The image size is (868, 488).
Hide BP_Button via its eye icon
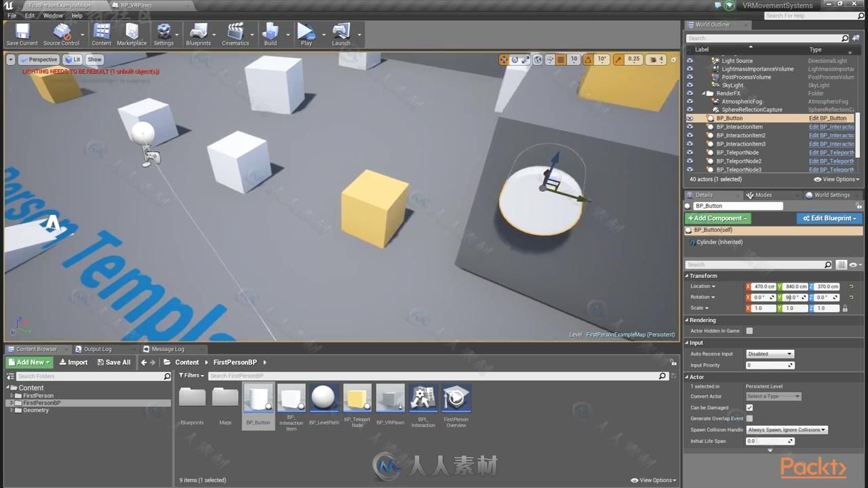click(690, 118)
